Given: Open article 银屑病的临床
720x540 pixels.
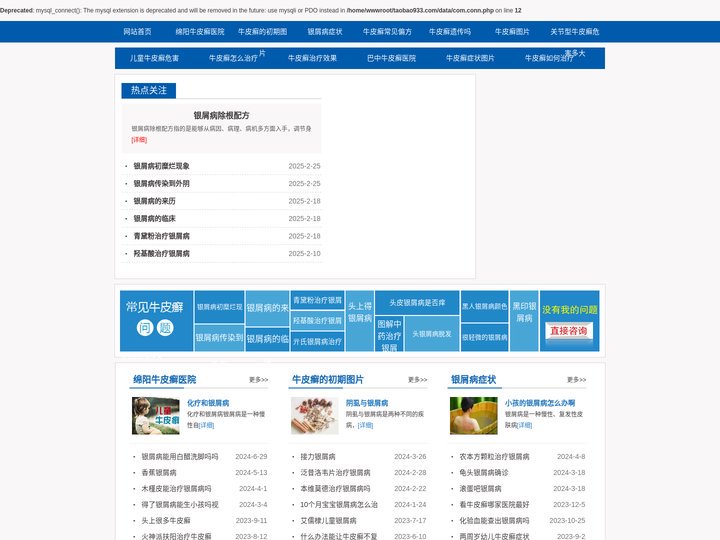Looking at the screenshot, I should (154, 218).
